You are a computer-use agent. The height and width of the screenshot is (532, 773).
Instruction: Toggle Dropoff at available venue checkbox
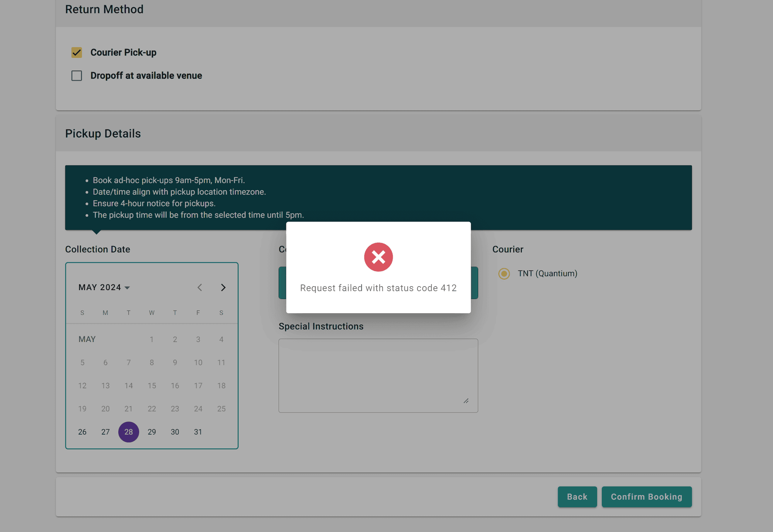coord(77,75)
